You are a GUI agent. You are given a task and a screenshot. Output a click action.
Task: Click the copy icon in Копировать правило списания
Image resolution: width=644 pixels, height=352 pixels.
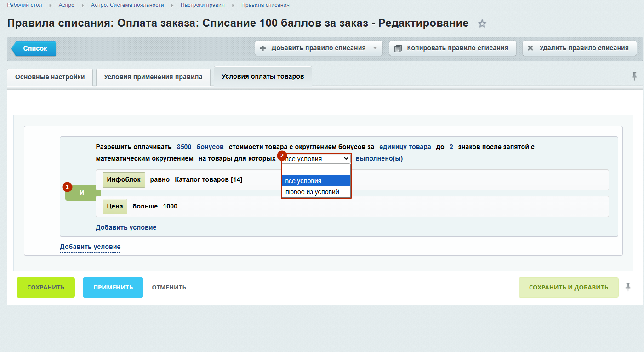pos(398,48)
